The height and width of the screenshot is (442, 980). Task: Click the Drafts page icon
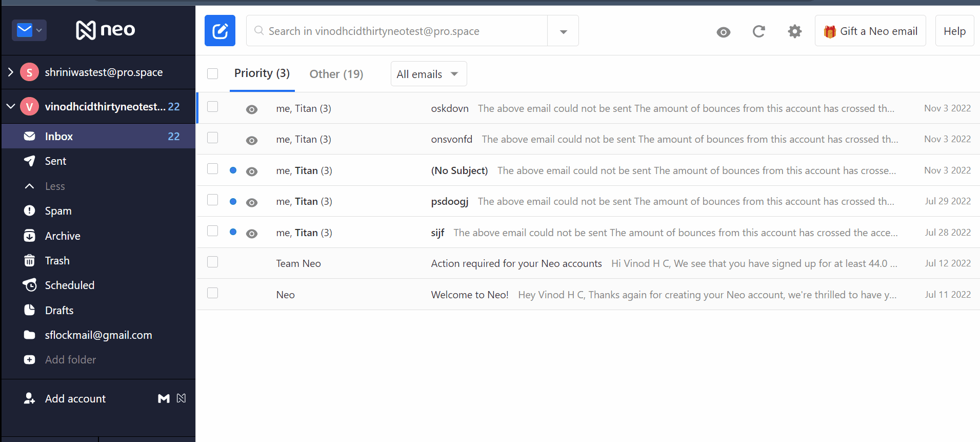30,310
